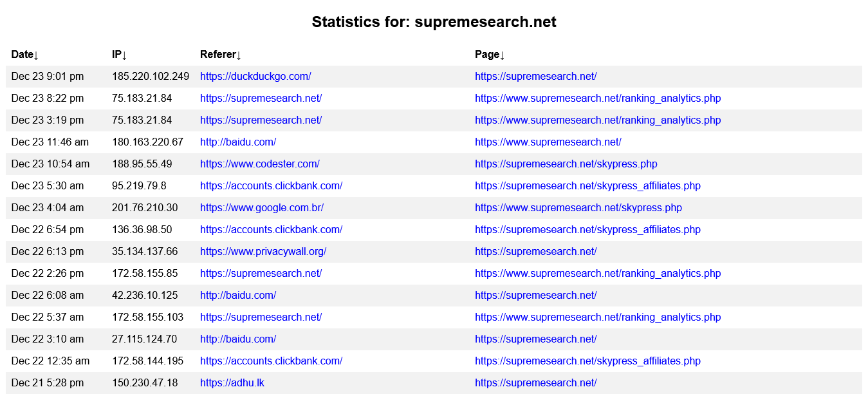The image size is (868, 396).
Task: Open page link in Dec 21 5:28 pm row
Action: click(x=535, y=383)
